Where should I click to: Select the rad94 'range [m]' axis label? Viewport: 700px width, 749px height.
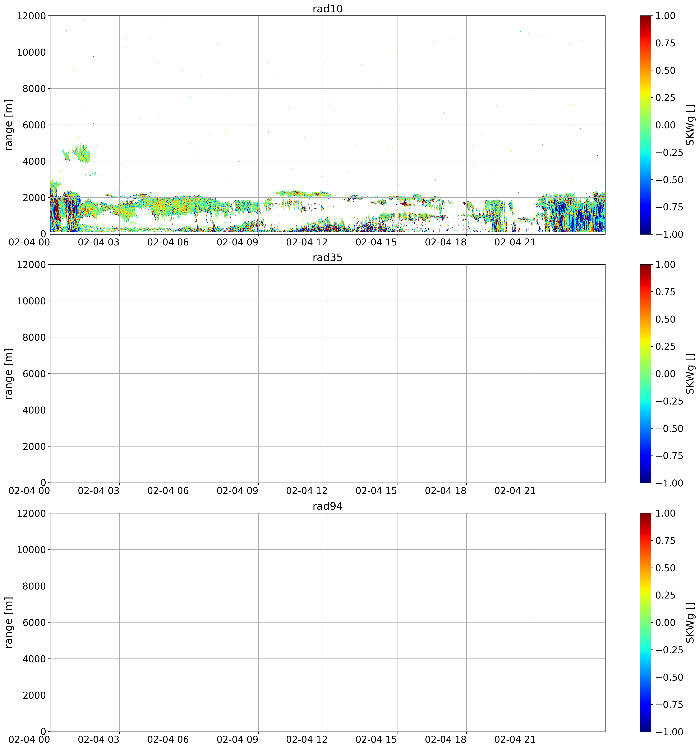[x=9, y=622]
